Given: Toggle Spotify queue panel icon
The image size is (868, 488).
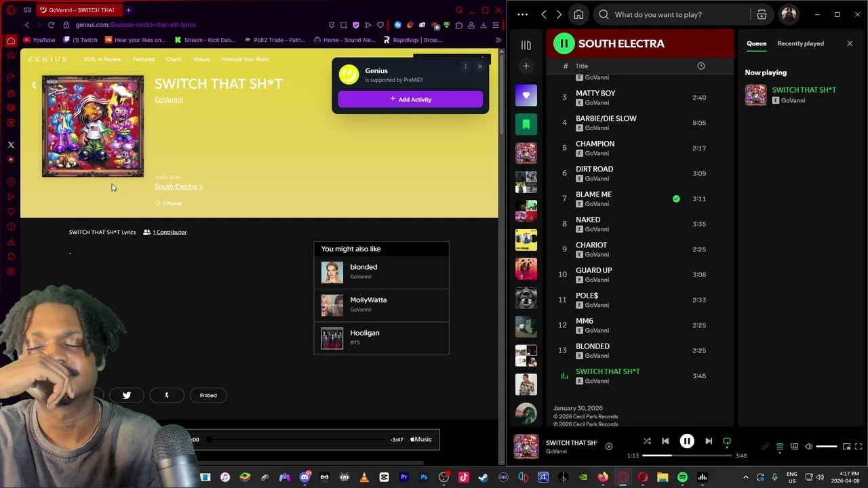Looking at the screenshot, I should pyautogui.click(x=780, y=447).
